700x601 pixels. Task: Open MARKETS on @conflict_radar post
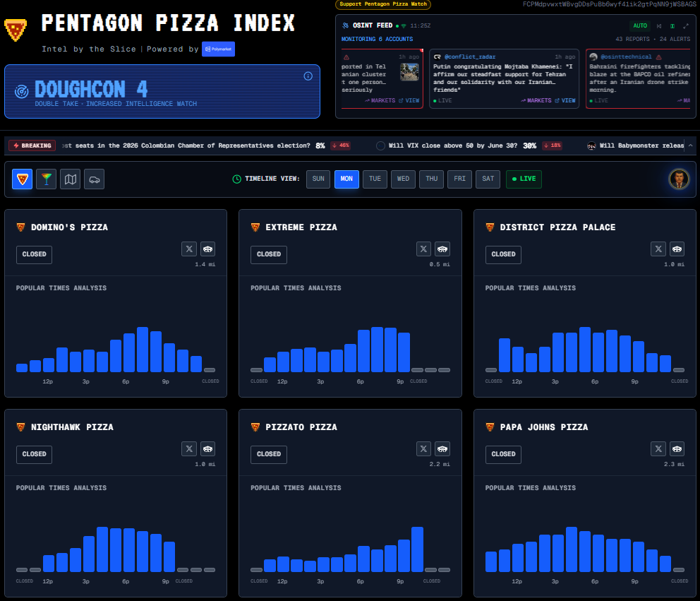tap(536, 100)
